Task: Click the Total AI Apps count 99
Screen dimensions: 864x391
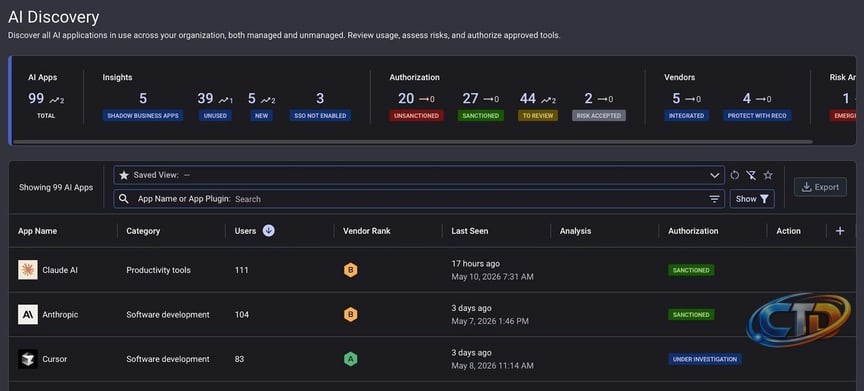Action: [x=36, y=99]
